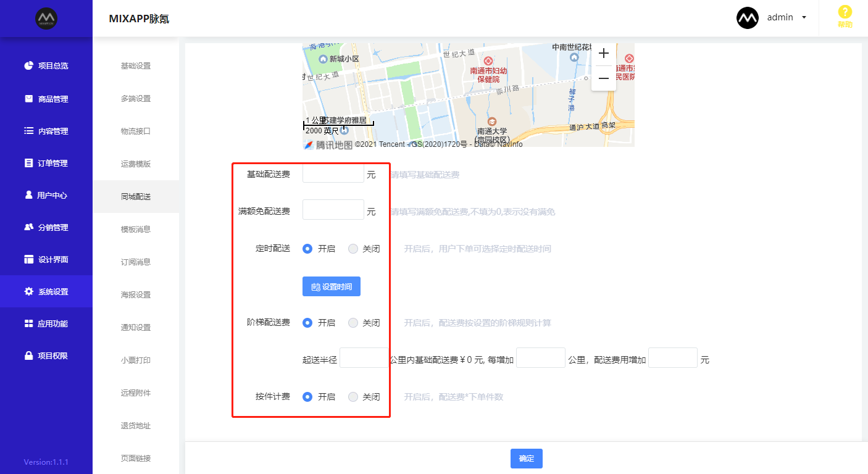Viewport: 868px width, 474px height.
Task: Click the MIXAPP脉氪 header title
Action: tap(139, 19)
